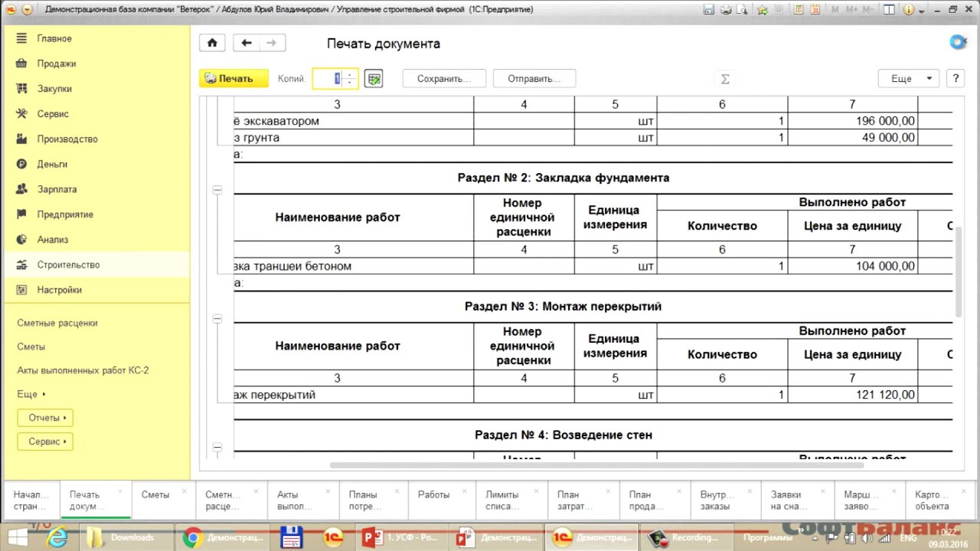Toggle the split window layout icon

pos(889,10)
